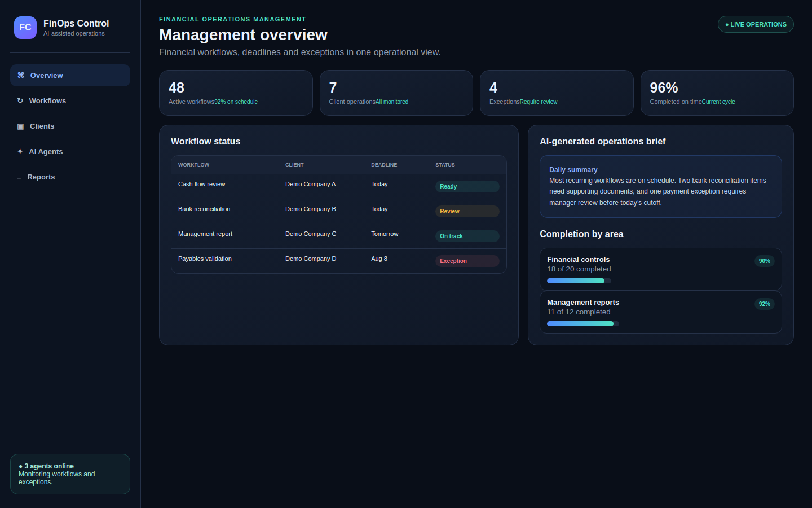Click Demo Company D client cell
Screen dimensions: 812x508
[311, 259]
